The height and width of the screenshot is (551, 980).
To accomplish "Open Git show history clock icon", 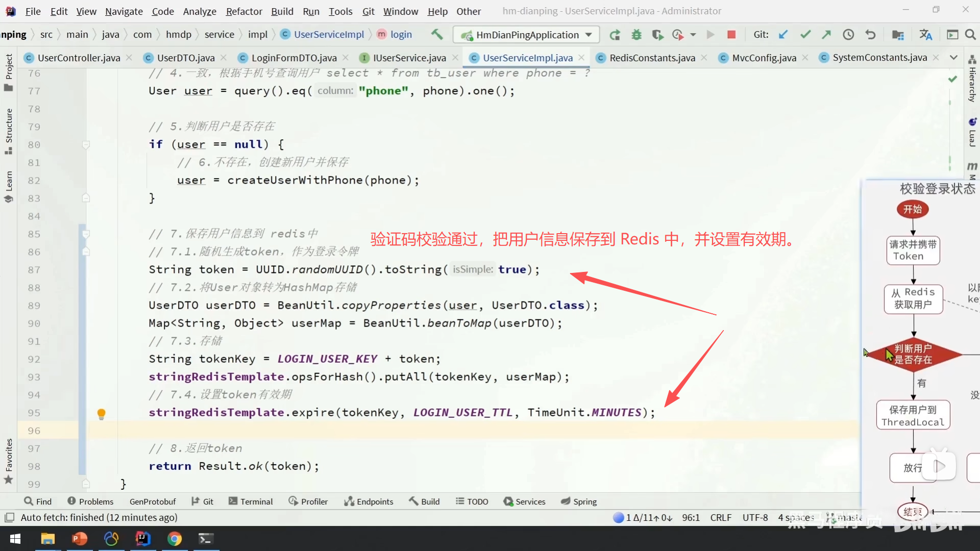I will coord(848,35).
